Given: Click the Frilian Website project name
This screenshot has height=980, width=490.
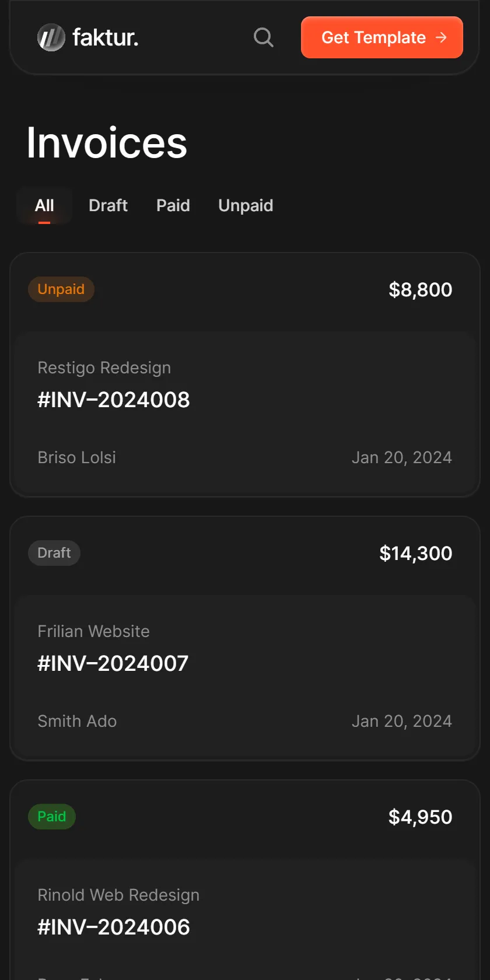Looking at the screenshot, I should (x=94, y=631).
